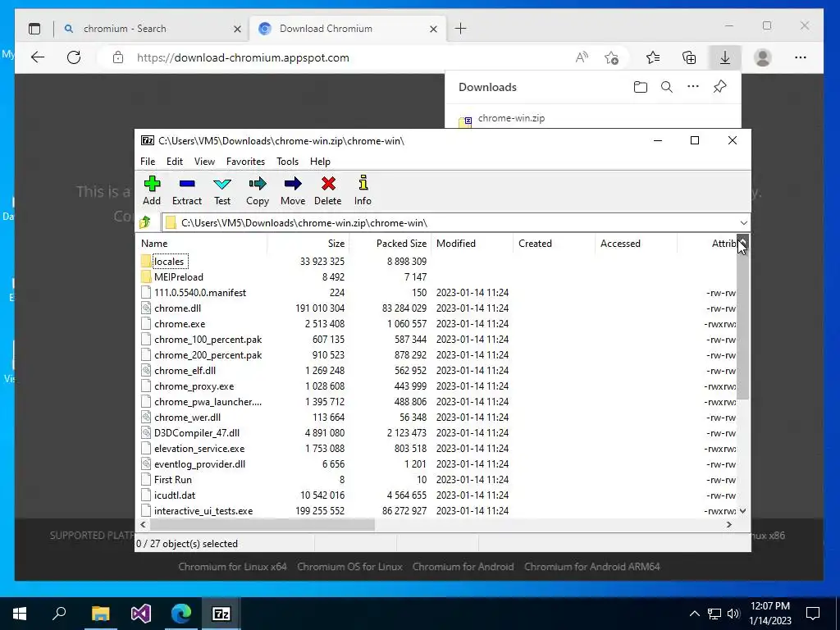Open Edge tab actions menu icon

tap(34, 29)
